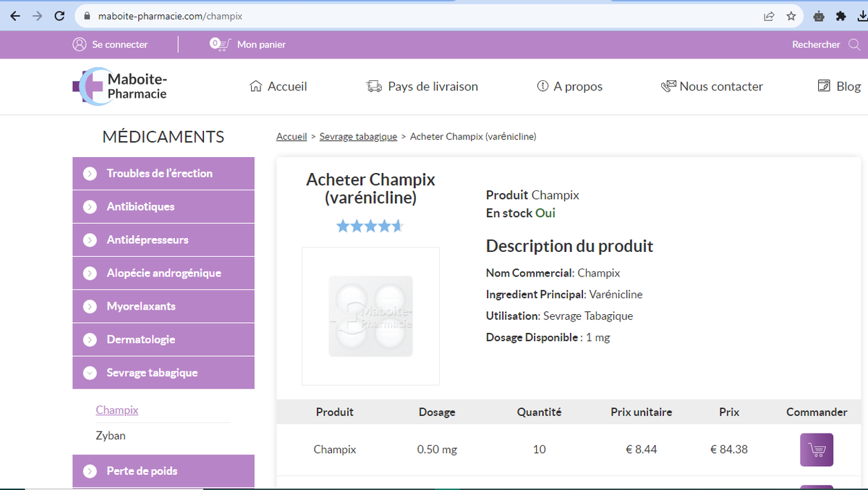This screenshot has width=868, height=490.
Task: Expand the Antibiotiques category chevron
Action: 90,207
